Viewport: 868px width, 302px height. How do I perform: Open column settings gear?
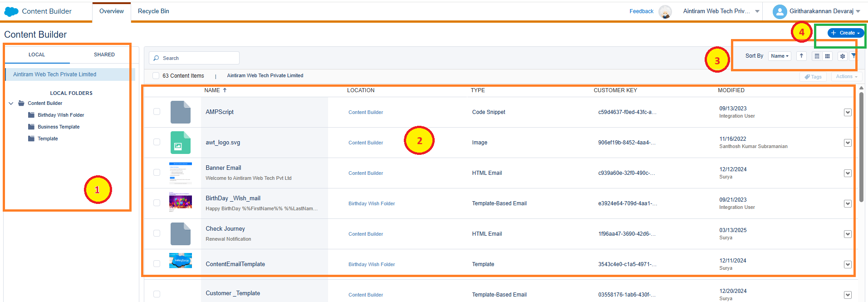[843, 56]
